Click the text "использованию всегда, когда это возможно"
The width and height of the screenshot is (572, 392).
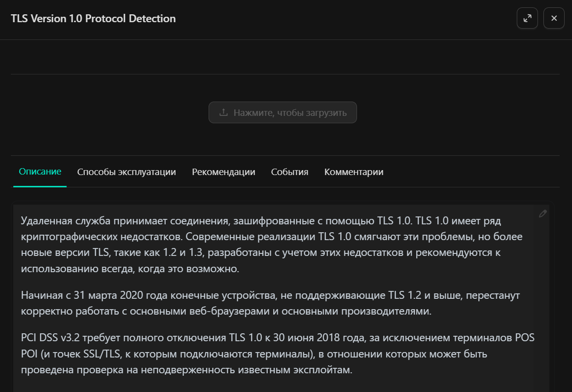click(130, 269)
